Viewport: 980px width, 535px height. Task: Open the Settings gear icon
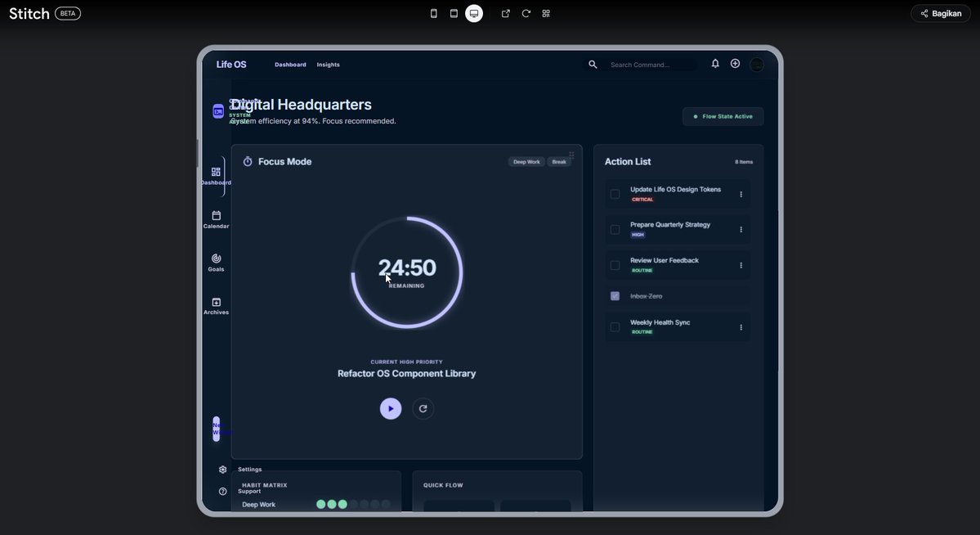pyautogui.click(x=222, y=470)
